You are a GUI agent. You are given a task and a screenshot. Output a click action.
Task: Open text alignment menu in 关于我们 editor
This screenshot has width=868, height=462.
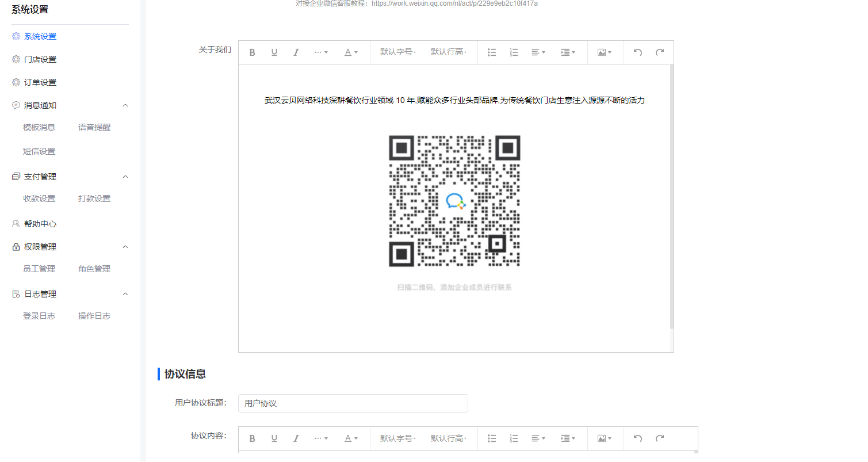click(538, 52)
